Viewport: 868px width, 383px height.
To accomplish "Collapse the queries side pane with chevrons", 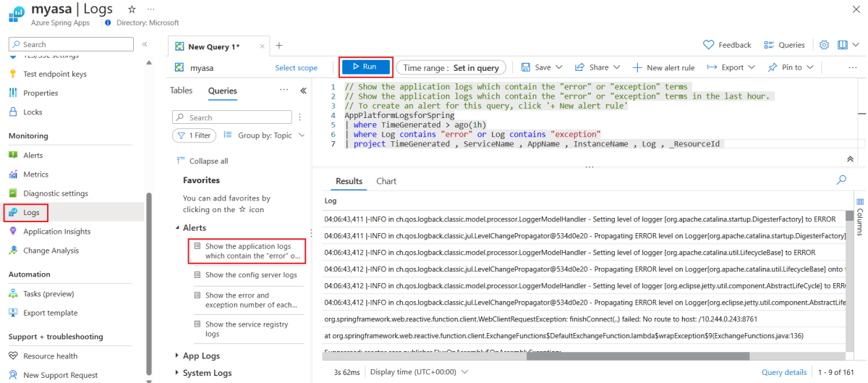I will (x=303, y=91).
